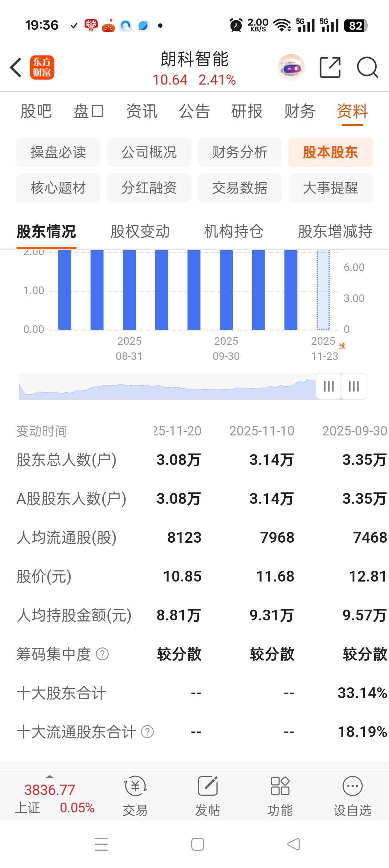Tap the Android recent-apps menu button
389x868 pixels.
click(101, 844)
